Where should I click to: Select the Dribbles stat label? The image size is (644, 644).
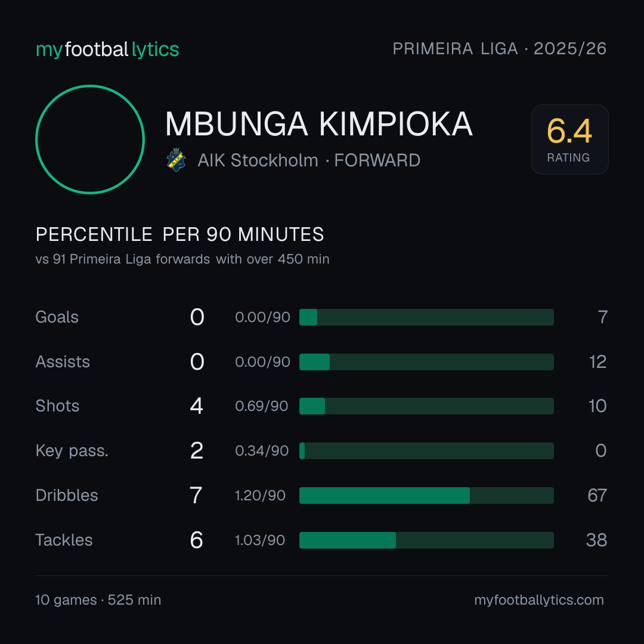coord(67,496)
